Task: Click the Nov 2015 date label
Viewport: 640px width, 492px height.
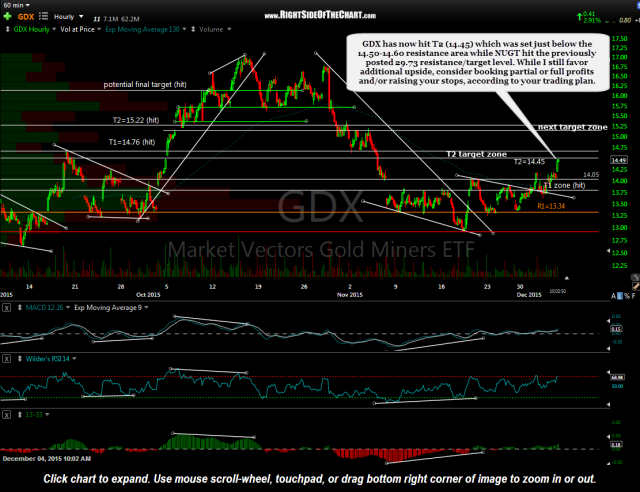Action: click(x=350, y=295)
